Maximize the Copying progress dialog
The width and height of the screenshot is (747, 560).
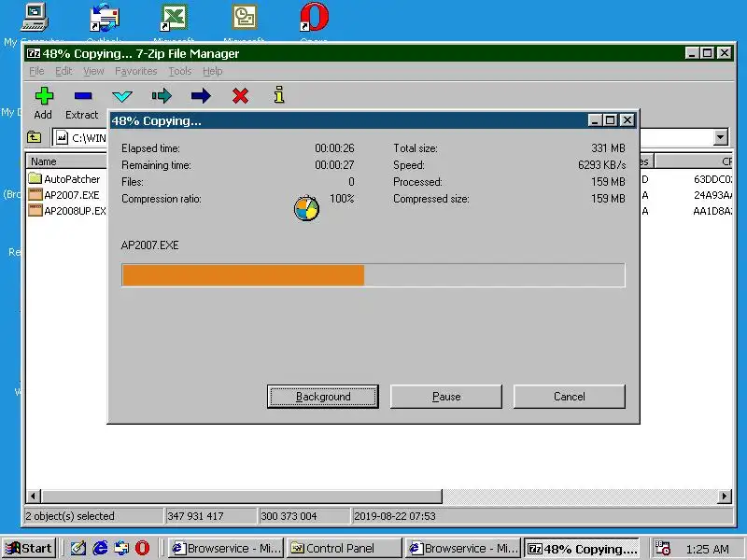(611, 120)
